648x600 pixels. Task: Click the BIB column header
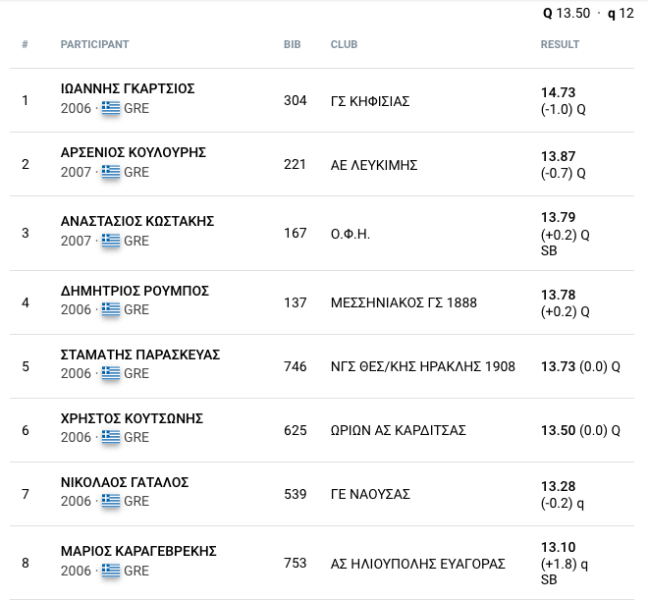pos(293,45)
